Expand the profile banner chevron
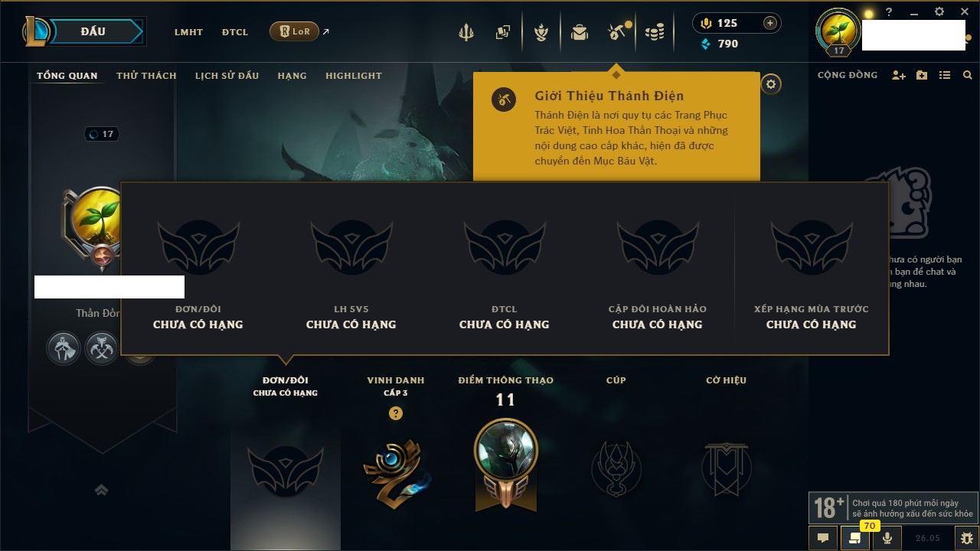Image resolution: width=980 pixels, height=551 pixels. (x=101, y=490)
